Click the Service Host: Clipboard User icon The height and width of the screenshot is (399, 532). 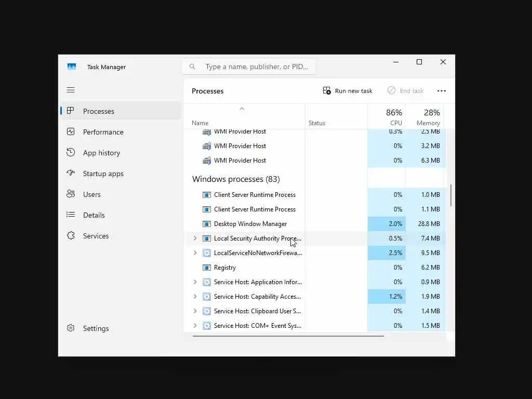click(207, 311)
